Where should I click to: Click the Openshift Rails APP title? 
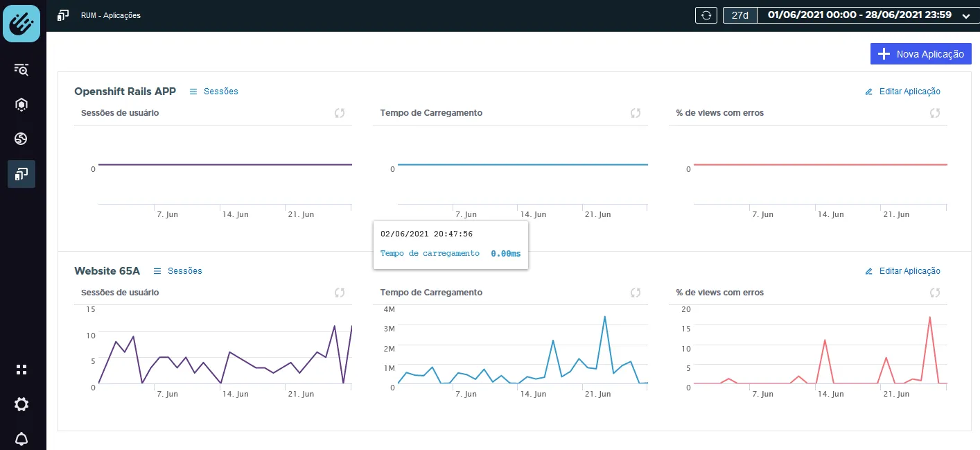tap(125, 91)
